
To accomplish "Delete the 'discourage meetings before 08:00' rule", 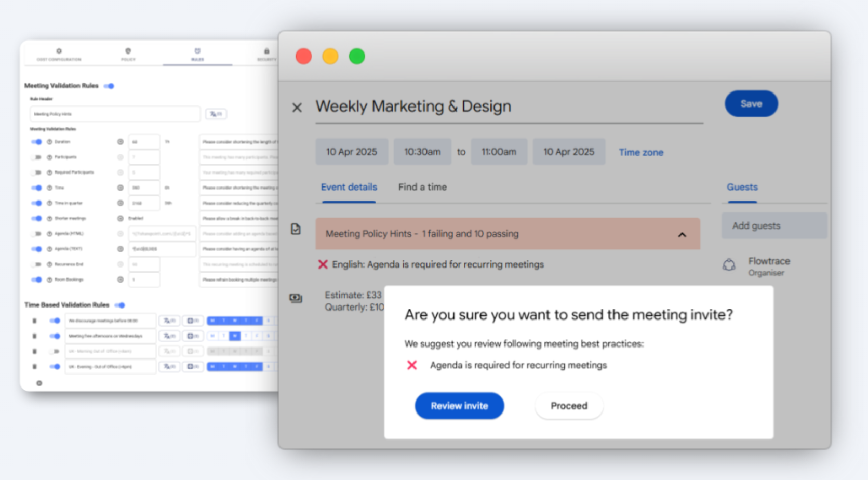I will tap(35, 321).
